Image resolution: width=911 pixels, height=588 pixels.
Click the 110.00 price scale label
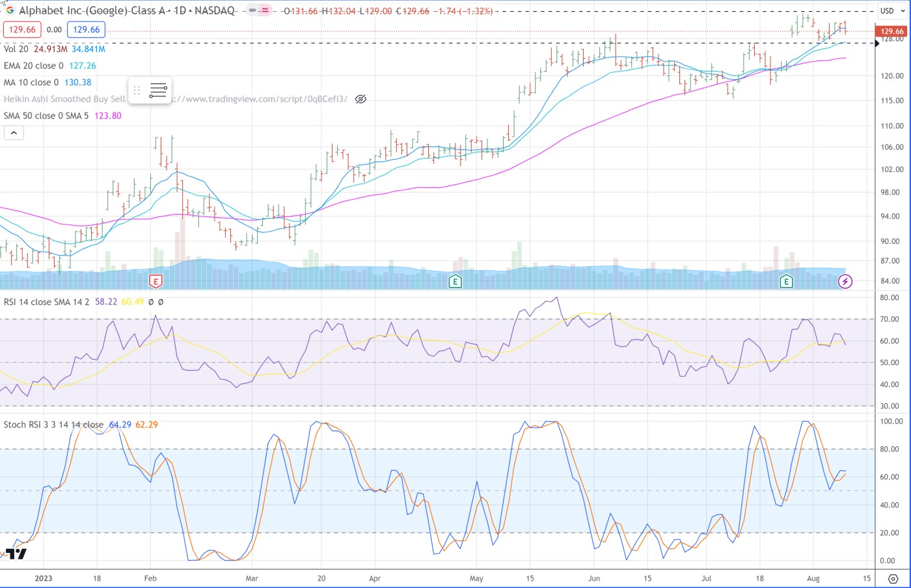(892, 126)
